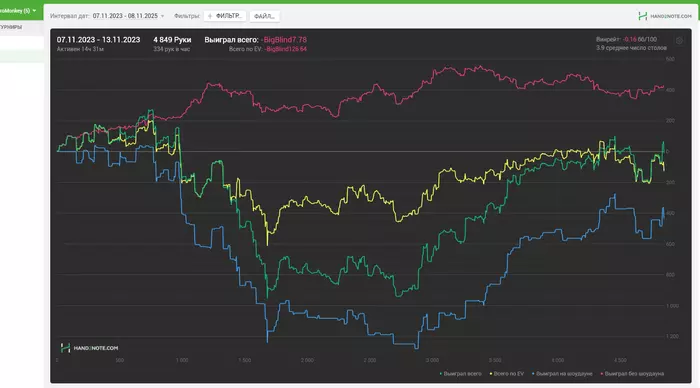Screen dimensions: 700x388
Task: Toggle the blue 'Выиграл на шоудауне' legend series
Action: (562, 374)
